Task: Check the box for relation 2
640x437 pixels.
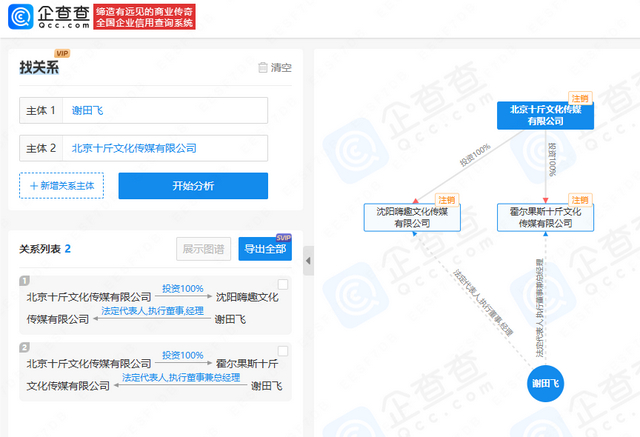Action: [x=283, y=352]
